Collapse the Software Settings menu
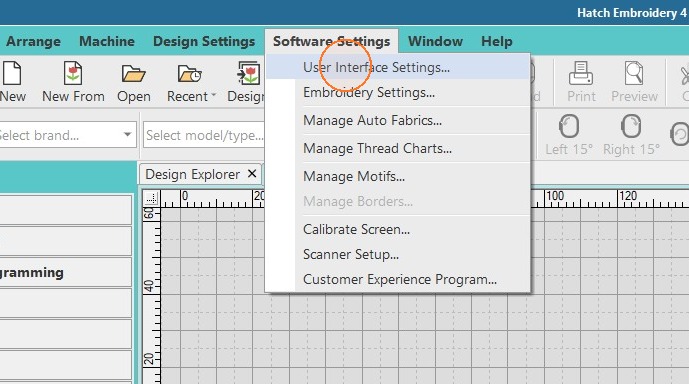Image resolution: width=689 pixels, height=384 pixels. click(331, 41)
